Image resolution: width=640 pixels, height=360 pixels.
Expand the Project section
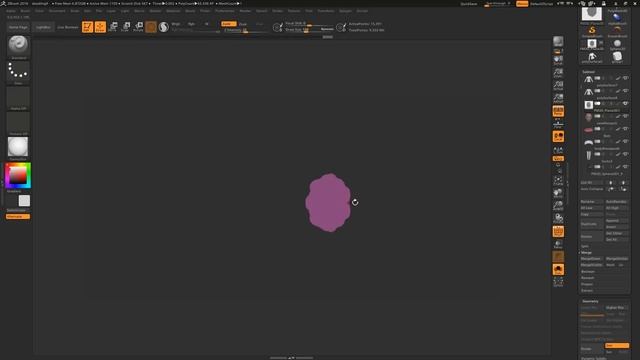pyautogui.click(x=587, y=284)
